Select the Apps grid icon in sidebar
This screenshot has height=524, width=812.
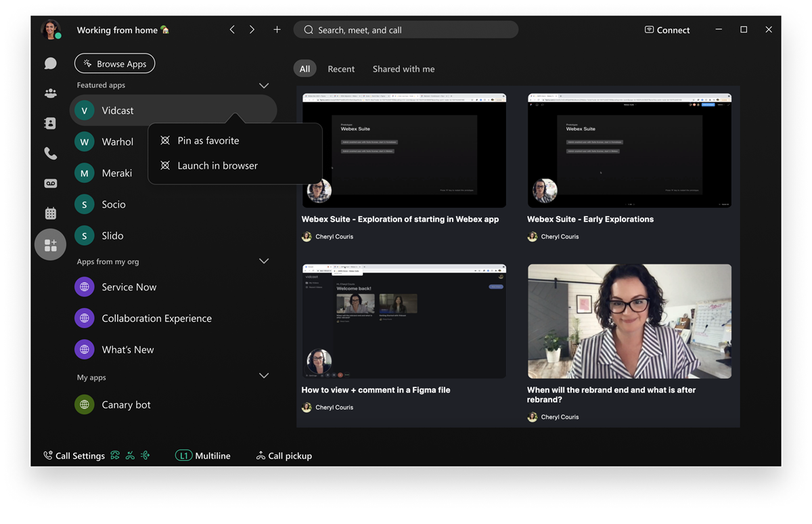pyautogui.click(x=51, y=245)
